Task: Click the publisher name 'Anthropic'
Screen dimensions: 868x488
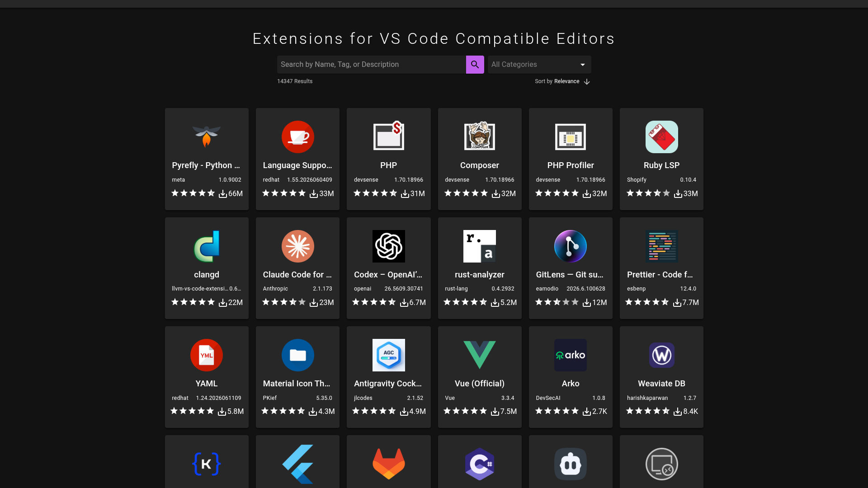Action: pos(275,289)
